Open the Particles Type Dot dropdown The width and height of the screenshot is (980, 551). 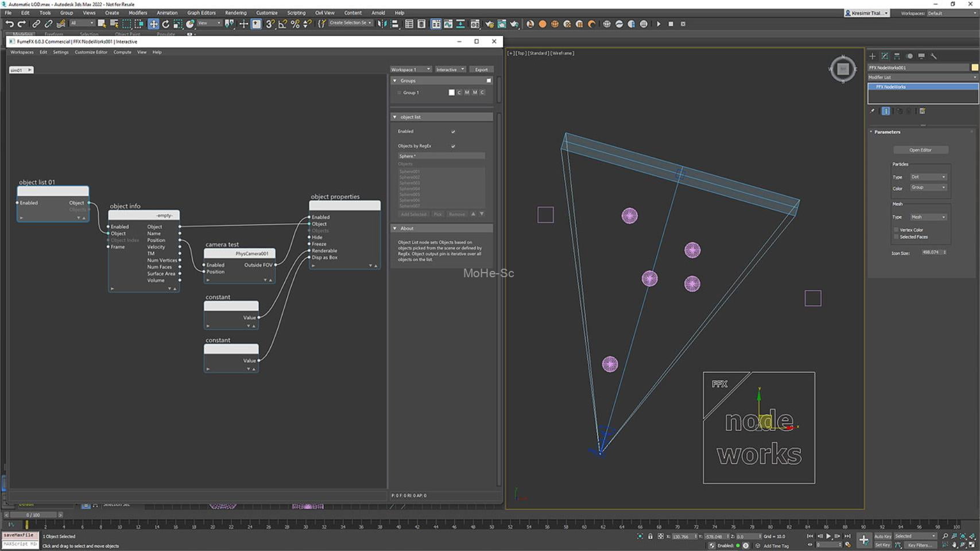[x=928, y=177]
